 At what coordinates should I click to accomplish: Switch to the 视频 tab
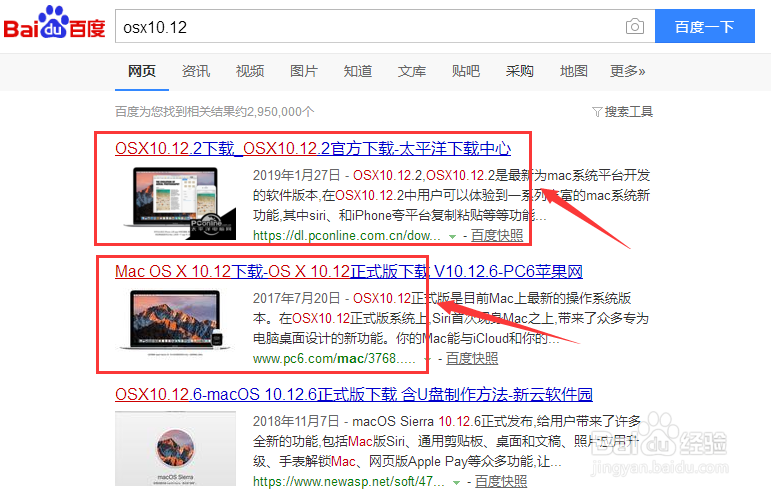[250, 71]
